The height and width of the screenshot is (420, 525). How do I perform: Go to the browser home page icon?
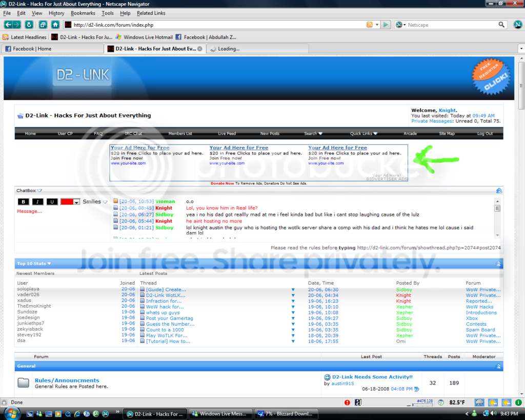55,25
